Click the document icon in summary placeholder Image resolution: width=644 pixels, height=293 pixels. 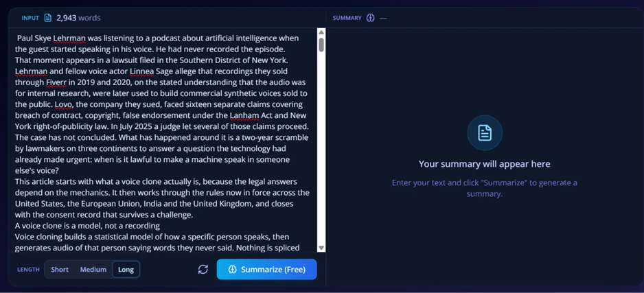[x=485, y=133]
